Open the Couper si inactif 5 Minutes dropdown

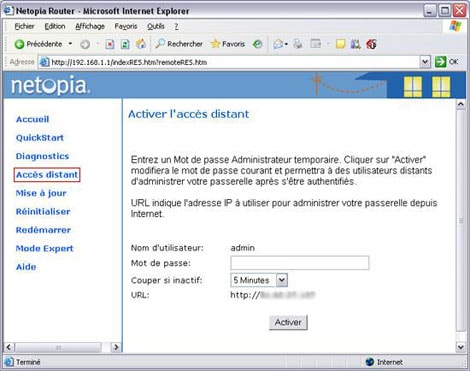(259, 280)
